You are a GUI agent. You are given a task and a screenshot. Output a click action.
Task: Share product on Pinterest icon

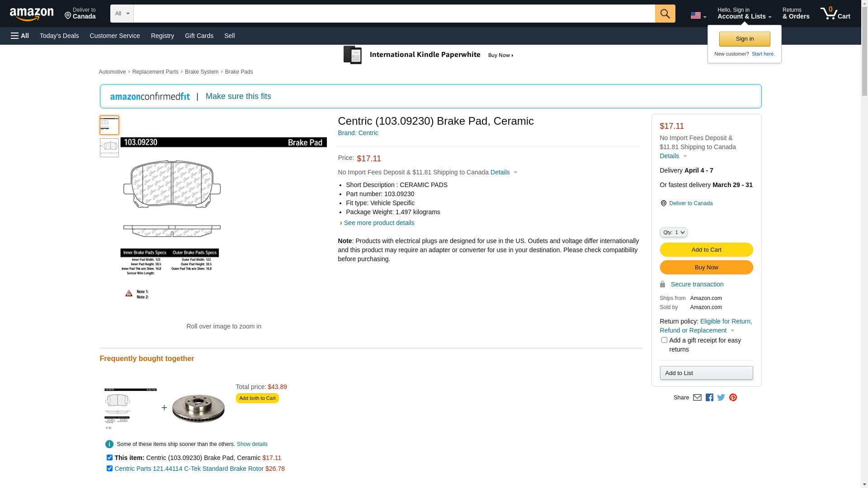click(733, 398)
